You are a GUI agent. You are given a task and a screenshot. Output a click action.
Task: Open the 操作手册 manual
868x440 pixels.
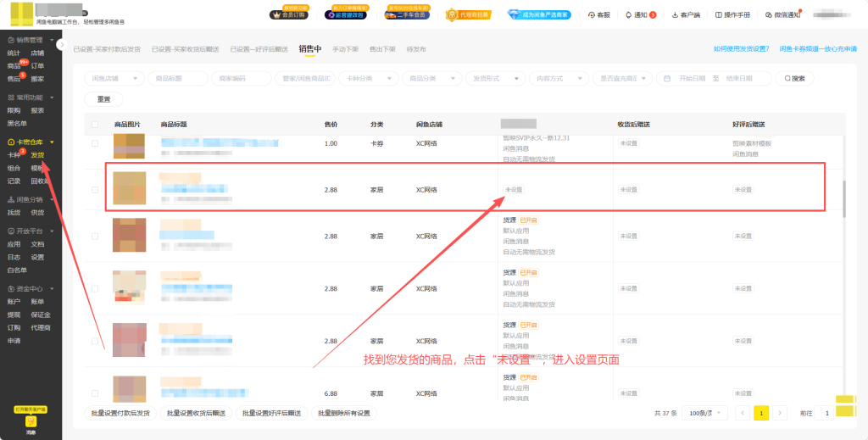[733, 15]
